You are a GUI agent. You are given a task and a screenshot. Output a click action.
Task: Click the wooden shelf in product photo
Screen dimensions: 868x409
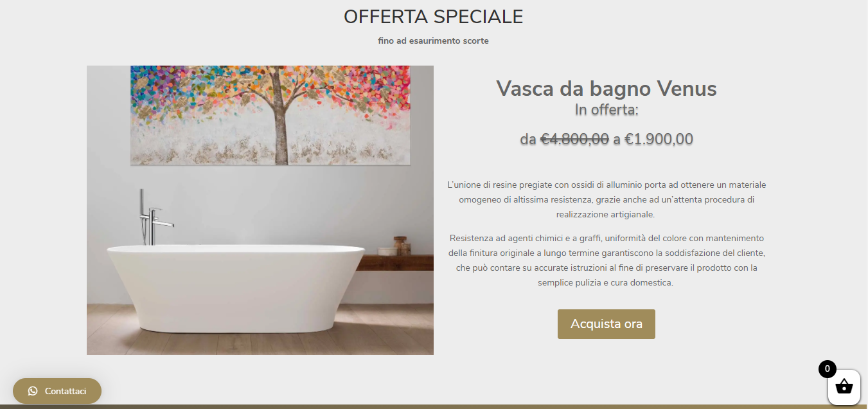(x=396, y=262)
